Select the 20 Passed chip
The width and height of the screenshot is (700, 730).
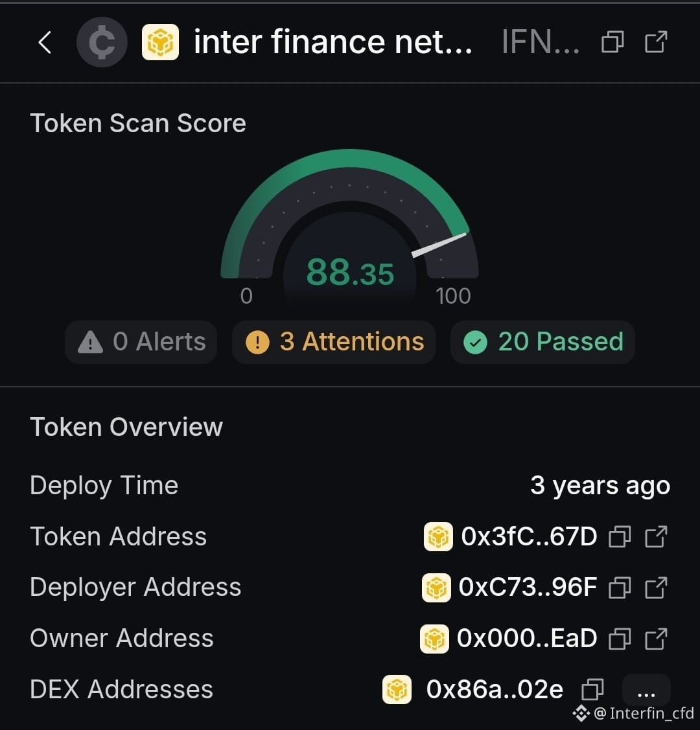coord(542,342)
